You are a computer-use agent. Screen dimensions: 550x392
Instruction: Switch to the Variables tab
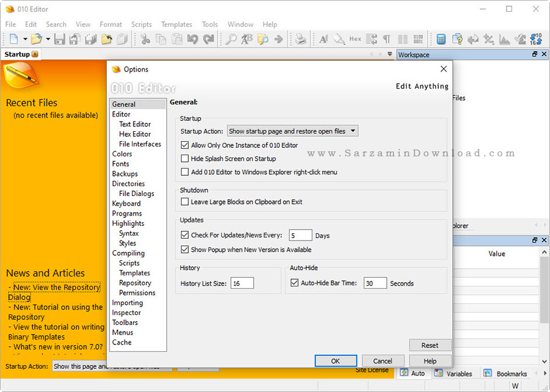[454, 374]
